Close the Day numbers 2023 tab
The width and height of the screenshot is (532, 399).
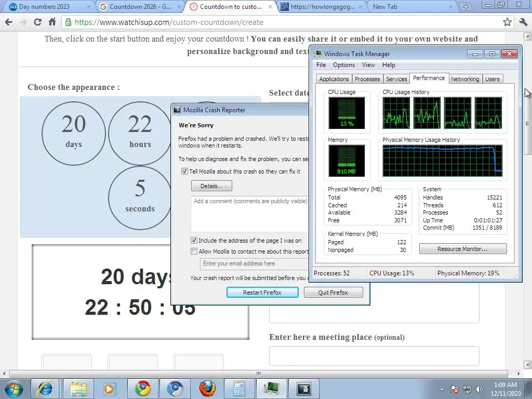pos(88,6)
